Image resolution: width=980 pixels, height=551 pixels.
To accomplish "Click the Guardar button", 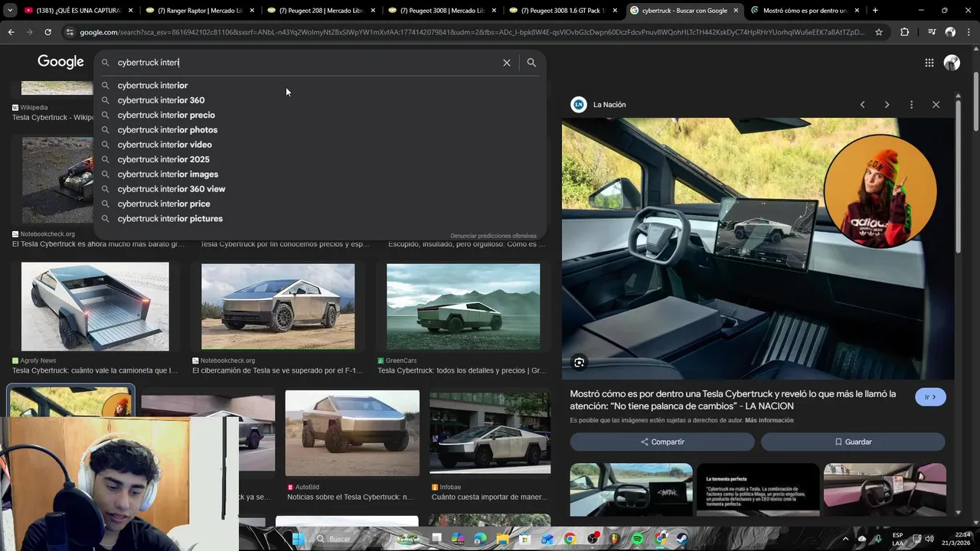I will (853, 442).
